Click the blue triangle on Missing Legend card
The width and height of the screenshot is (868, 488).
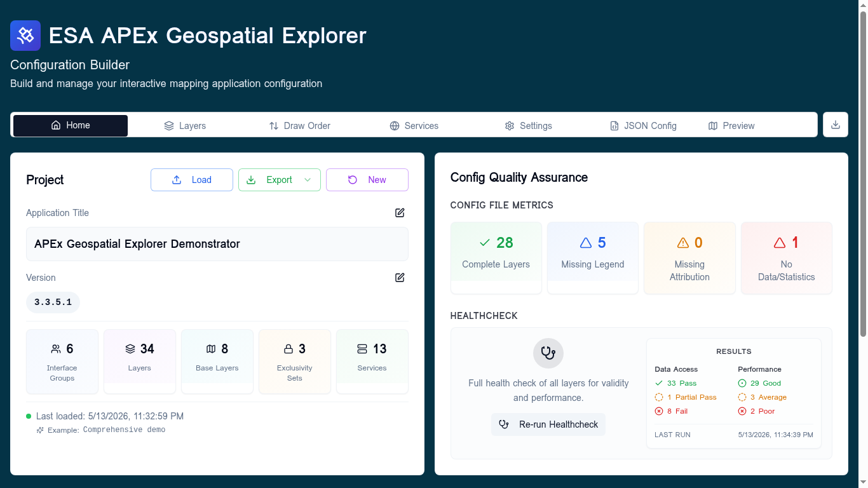(x=586, y=243)
